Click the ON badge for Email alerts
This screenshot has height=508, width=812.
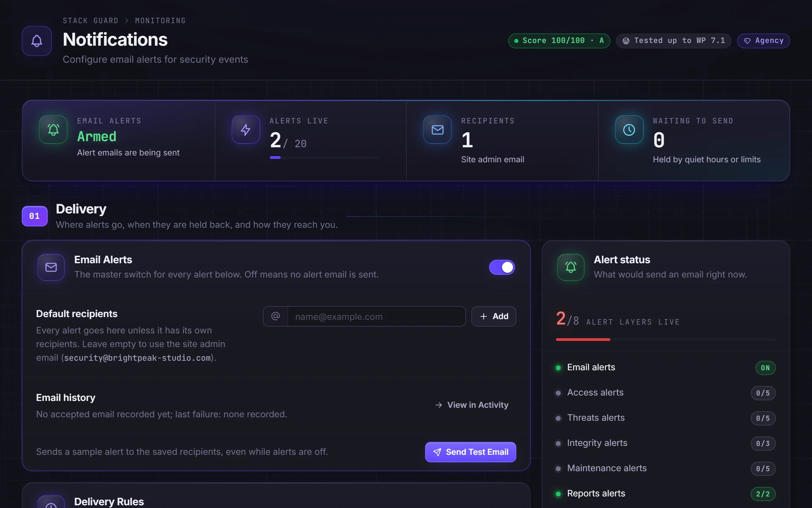click(765, 368)
